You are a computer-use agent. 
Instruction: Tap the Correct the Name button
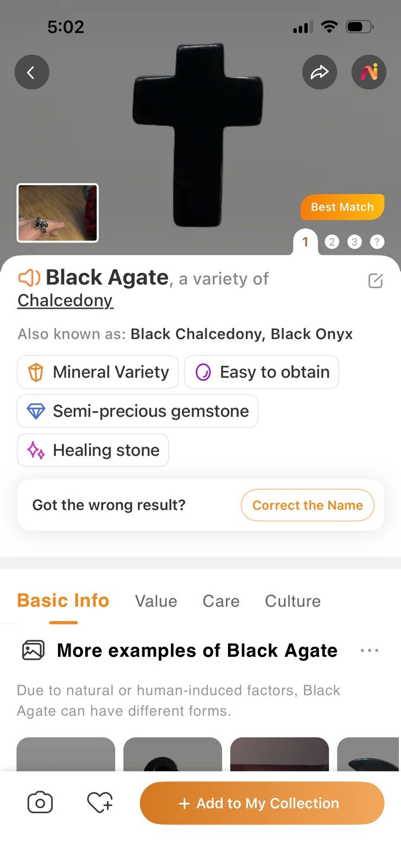tap(307, 505)
